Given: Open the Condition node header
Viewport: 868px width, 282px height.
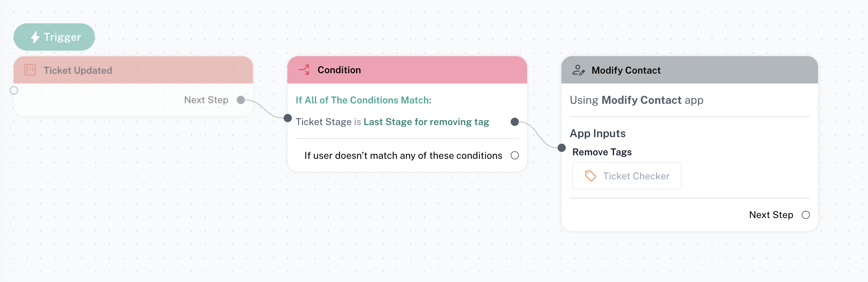Looking at the screenshot, I should [x=407, y=70].
